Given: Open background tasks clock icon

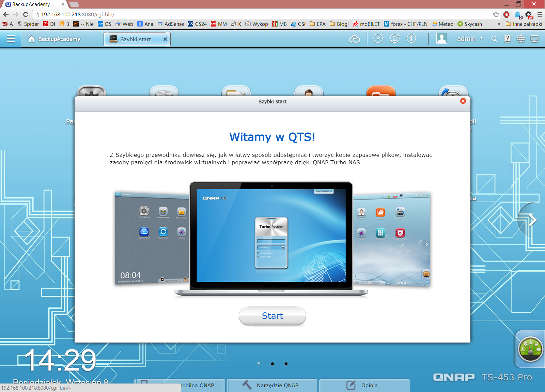Looking at the screenshot, I should tap(378, 39).
